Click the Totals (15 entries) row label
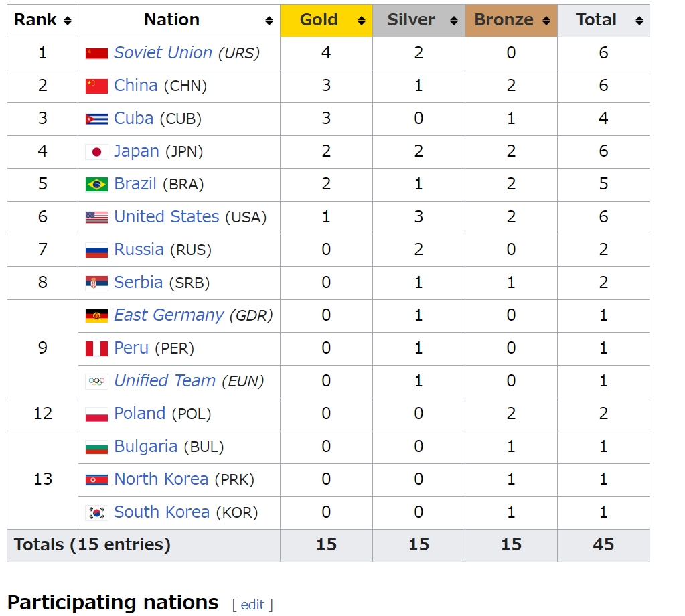This screenshot has height=616, width=685. 92,545
